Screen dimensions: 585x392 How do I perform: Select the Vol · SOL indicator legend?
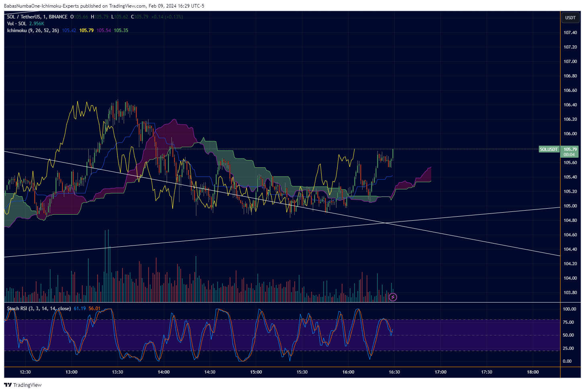click(x=17, y=24)
